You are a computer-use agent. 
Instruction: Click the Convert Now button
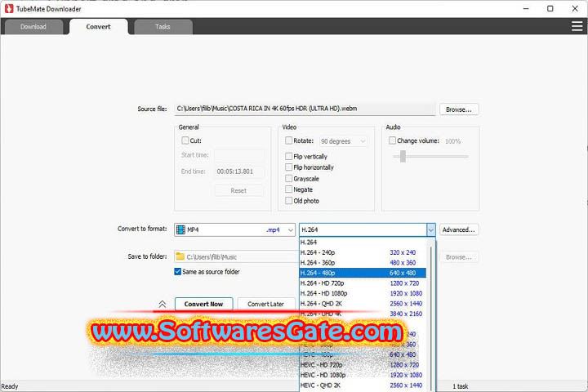[x=203, y=305]
